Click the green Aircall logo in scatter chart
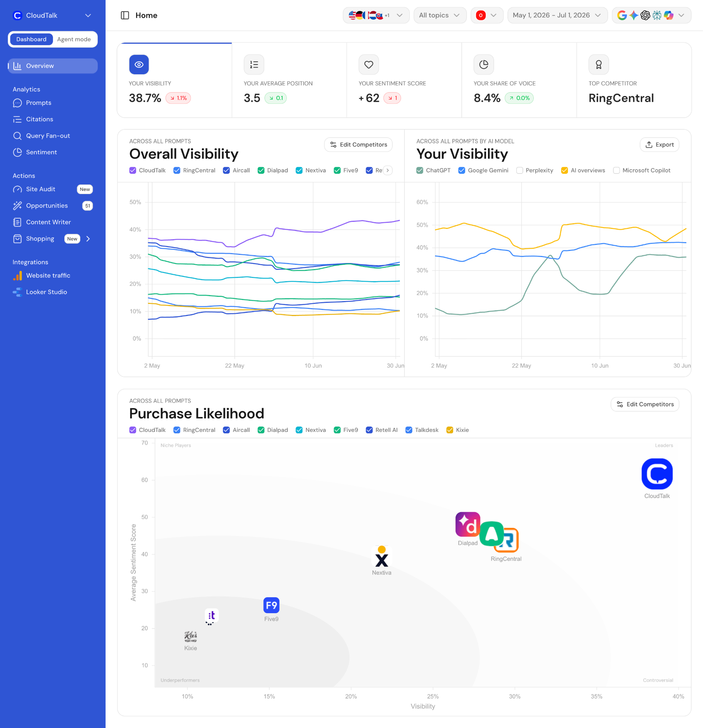Viewport: 703px width, 728px height. (x=491, y=533)
